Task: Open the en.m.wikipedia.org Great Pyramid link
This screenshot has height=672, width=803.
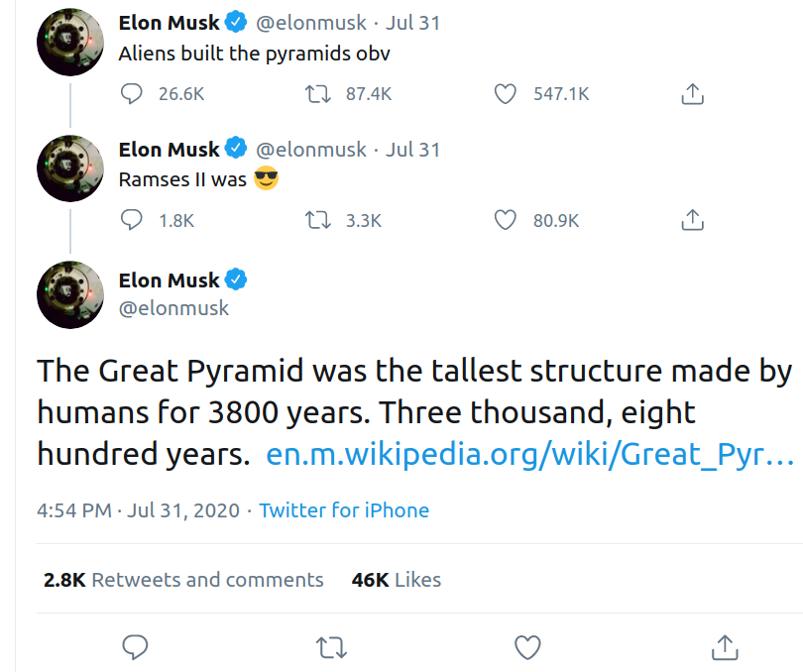Action: click(530, 454)
